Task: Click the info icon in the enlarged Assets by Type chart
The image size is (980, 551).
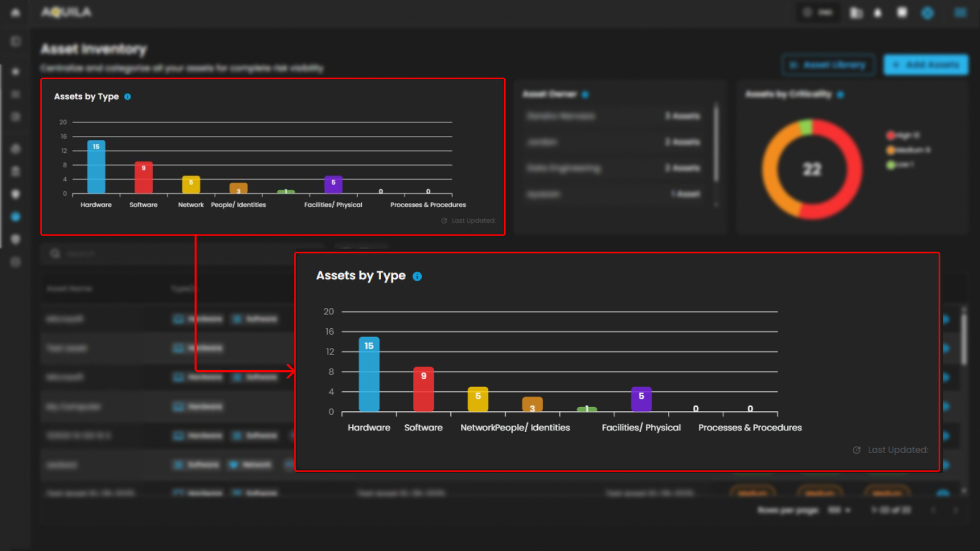Action: [417, 276]
